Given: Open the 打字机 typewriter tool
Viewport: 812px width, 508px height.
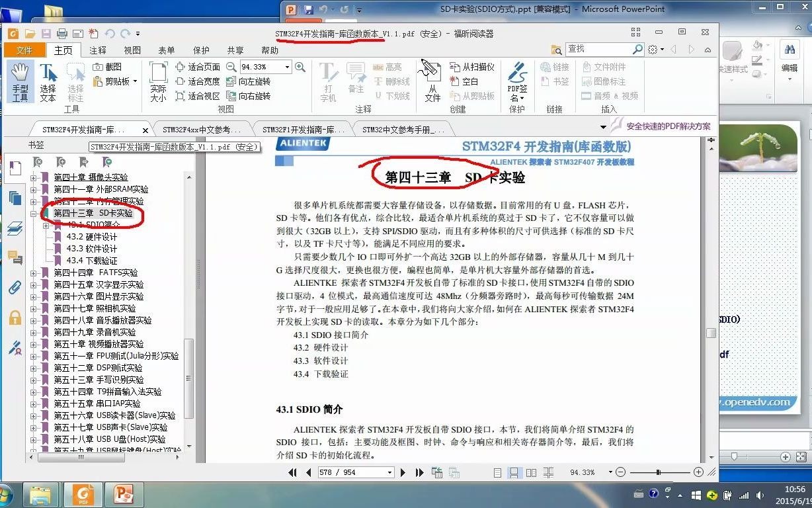Looking at the screenshot, I should (329, 78).
